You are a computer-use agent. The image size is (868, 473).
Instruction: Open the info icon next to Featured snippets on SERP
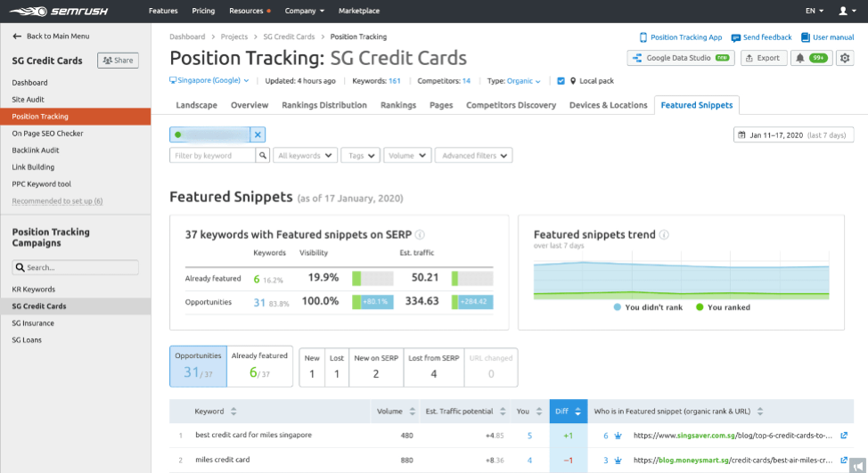[x=420, y=234]
